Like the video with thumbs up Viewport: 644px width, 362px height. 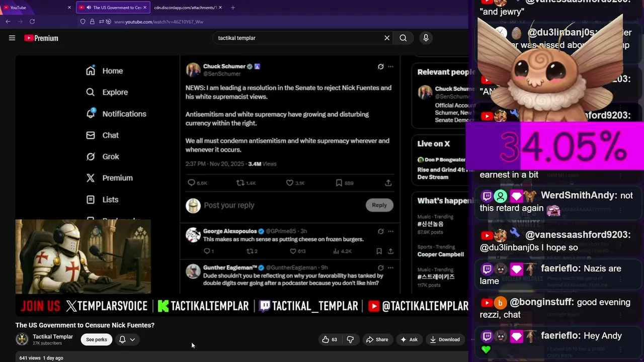330,339
